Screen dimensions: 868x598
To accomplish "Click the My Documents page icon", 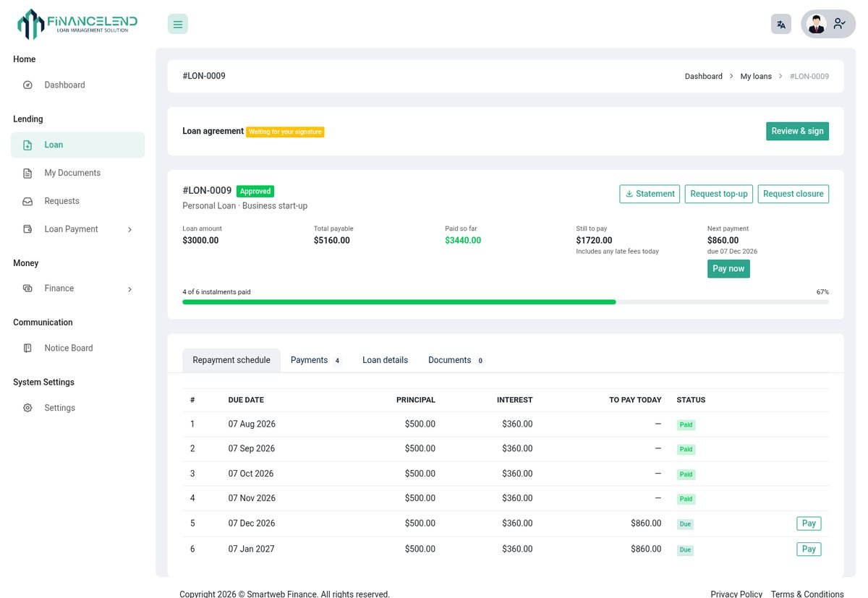I will tap(27, 173).
